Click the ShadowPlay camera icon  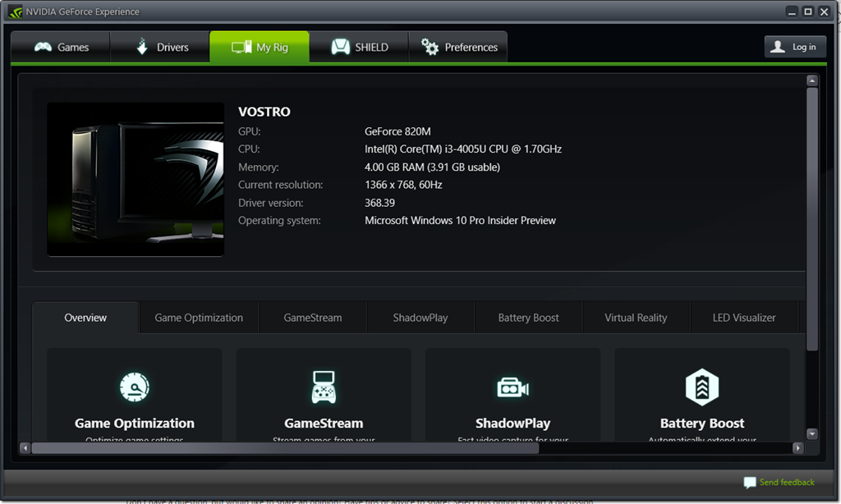click(x=512, y=387)
